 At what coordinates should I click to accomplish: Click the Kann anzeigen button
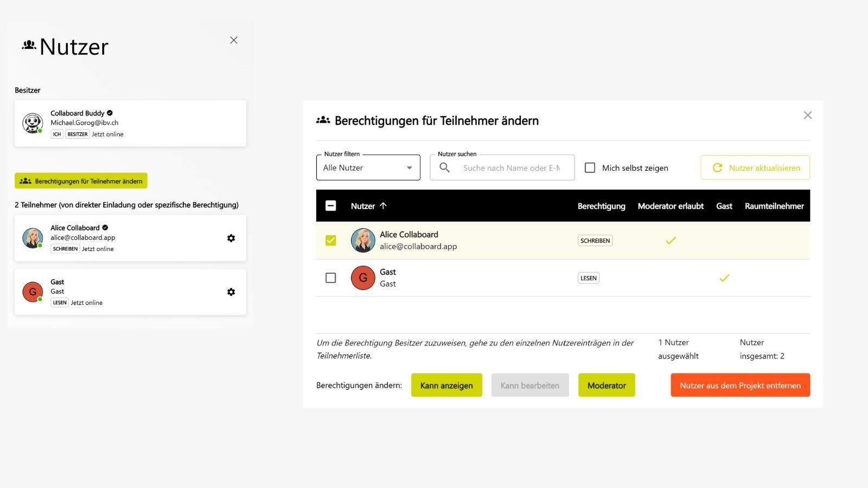(446, 385)
